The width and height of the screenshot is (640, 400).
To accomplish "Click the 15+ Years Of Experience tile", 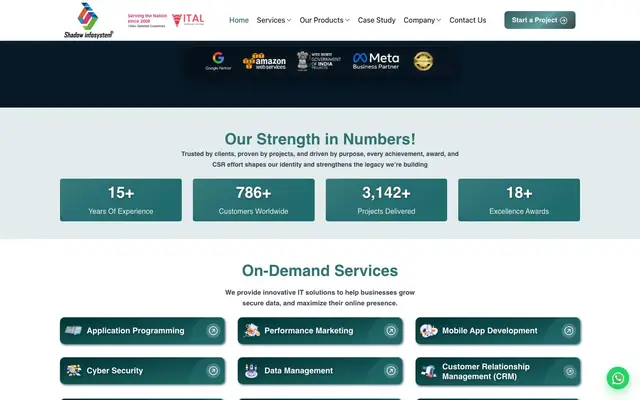I will (121, 200).
